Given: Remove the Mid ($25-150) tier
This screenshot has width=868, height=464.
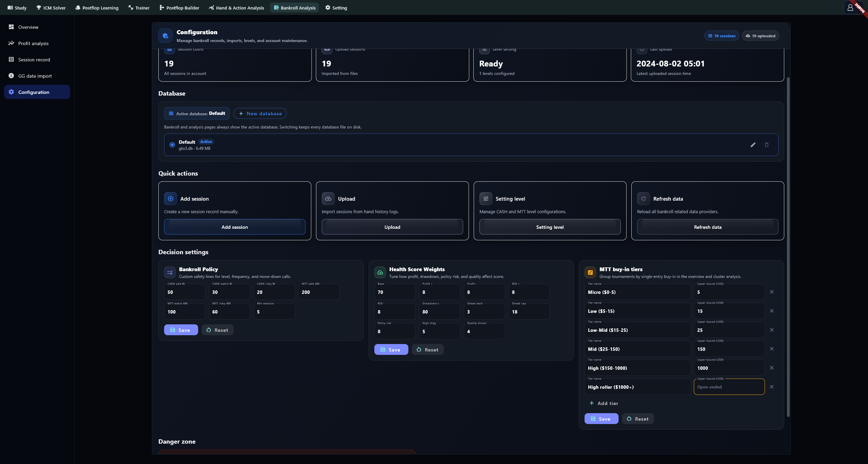Looking at the screenshot, I should coord(772,349).
